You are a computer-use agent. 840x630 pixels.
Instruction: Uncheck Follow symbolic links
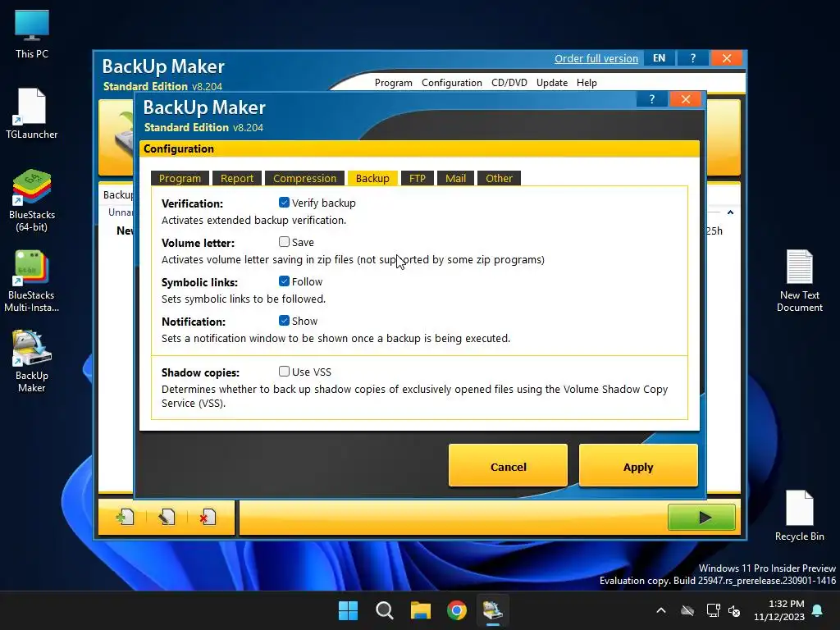pyautogui.click(x=284, y=281)
